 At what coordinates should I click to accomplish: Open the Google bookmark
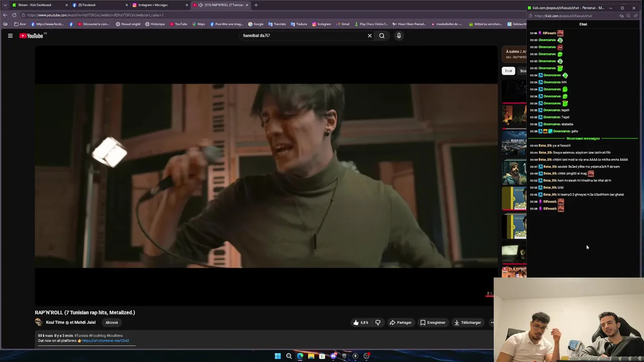(256, 24)
